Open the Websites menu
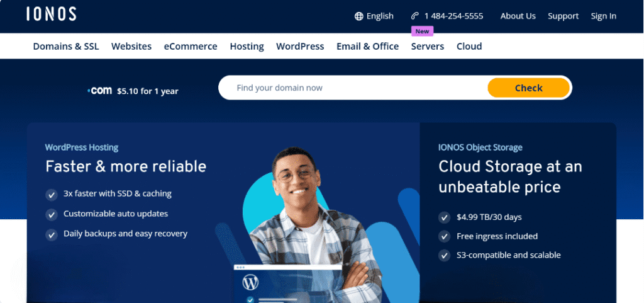 click(131, 47)
